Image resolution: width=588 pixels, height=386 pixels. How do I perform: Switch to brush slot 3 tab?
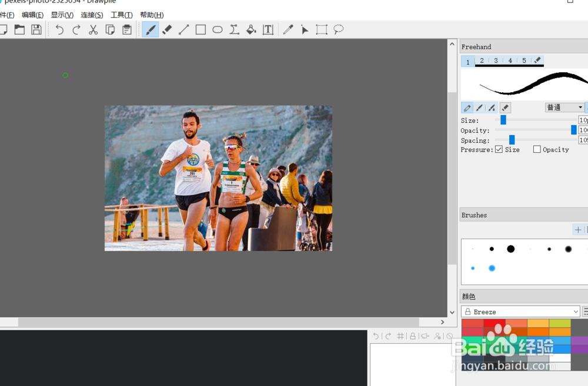tap(496, 61)
